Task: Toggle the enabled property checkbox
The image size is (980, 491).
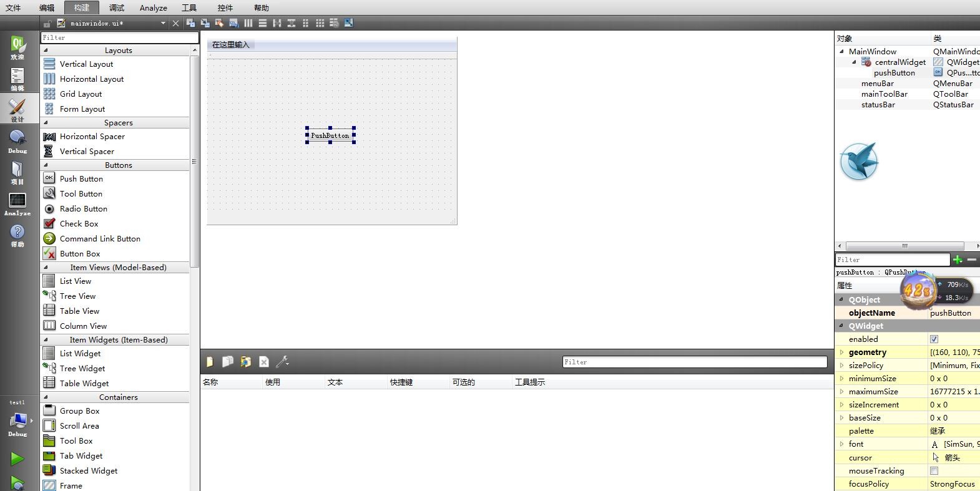Action: pos(934,339)
